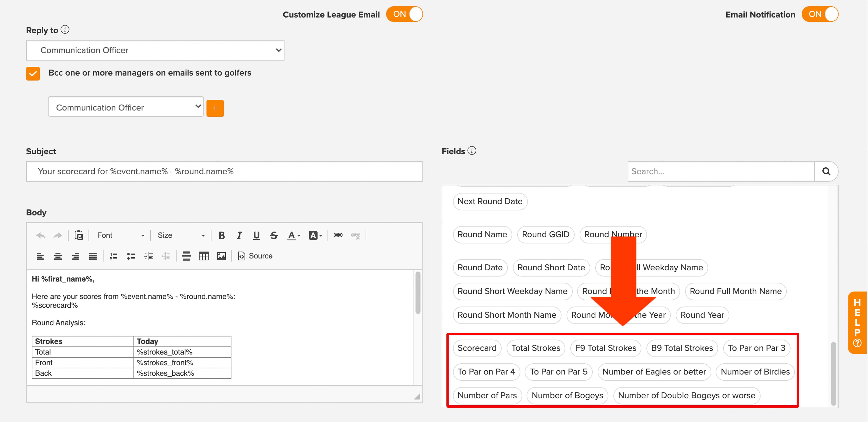Insert the To Par on Par 4 field

click(x=486, y=372)
